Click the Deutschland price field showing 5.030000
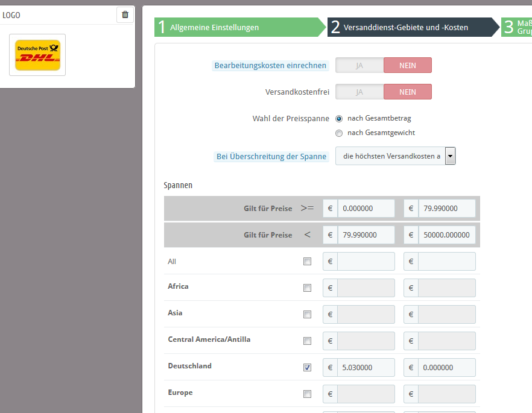Image resolution: width=532 pixels, height=413 pixels. [x=366, y=368]
